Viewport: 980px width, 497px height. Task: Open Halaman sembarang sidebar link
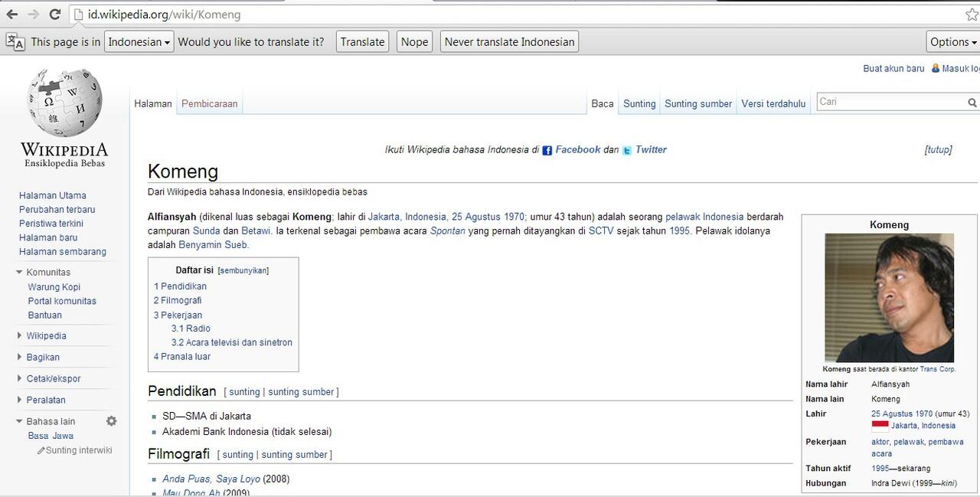coord(63,251)
